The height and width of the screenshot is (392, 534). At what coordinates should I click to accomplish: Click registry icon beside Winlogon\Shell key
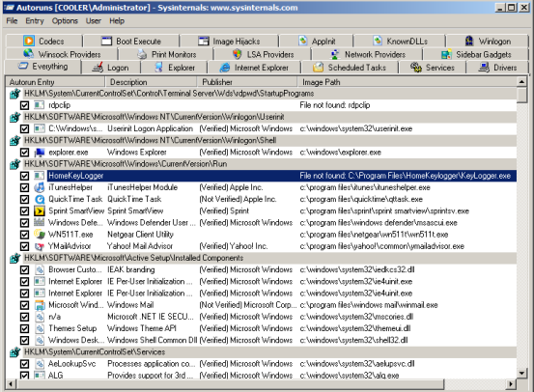15,140
